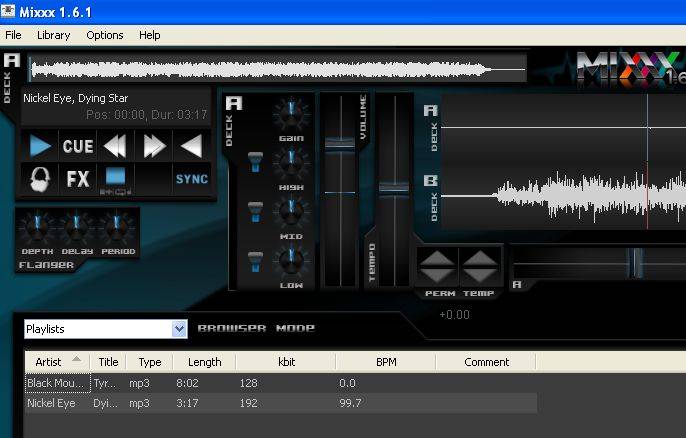Sort tracks by Length column header

coord(204,362)
